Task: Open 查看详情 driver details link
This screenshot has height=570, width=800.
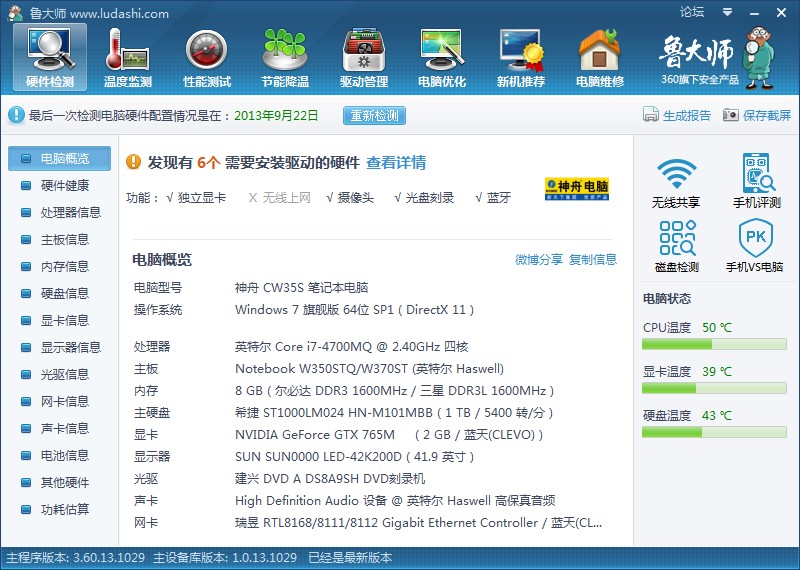Action: click(396, 163)
